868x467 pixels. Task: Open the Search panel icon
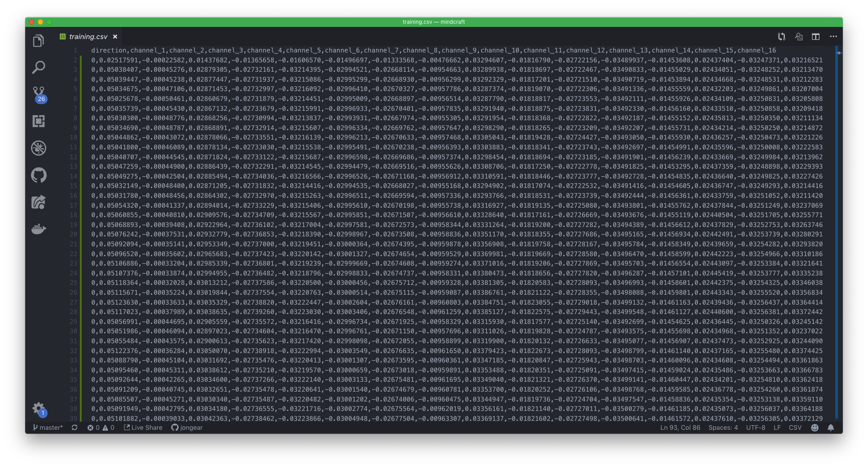point(39,67)
